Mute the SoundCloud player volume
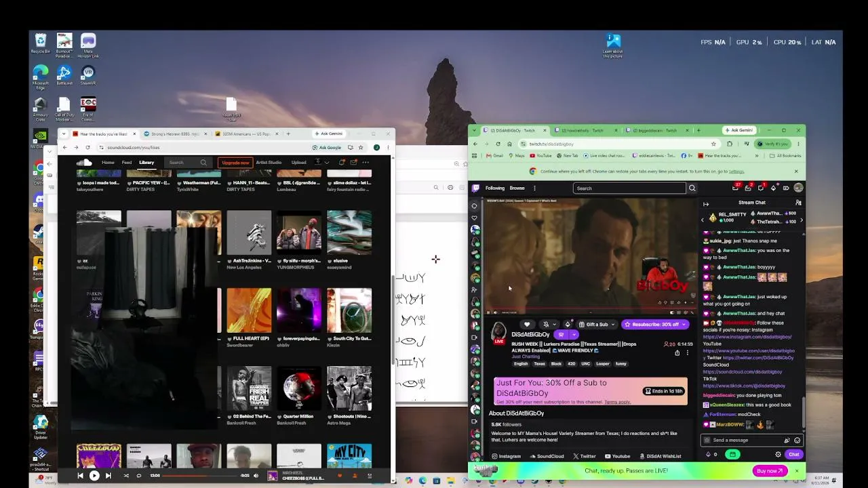The height and width of the screenshot is (488, 868). pos(256,476)
